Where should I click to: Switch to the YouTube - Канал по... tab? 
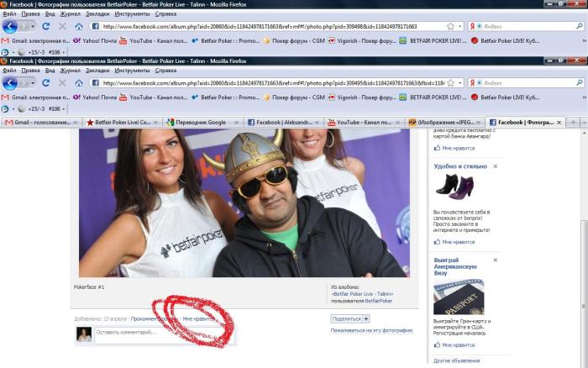(x=365, y=123)
